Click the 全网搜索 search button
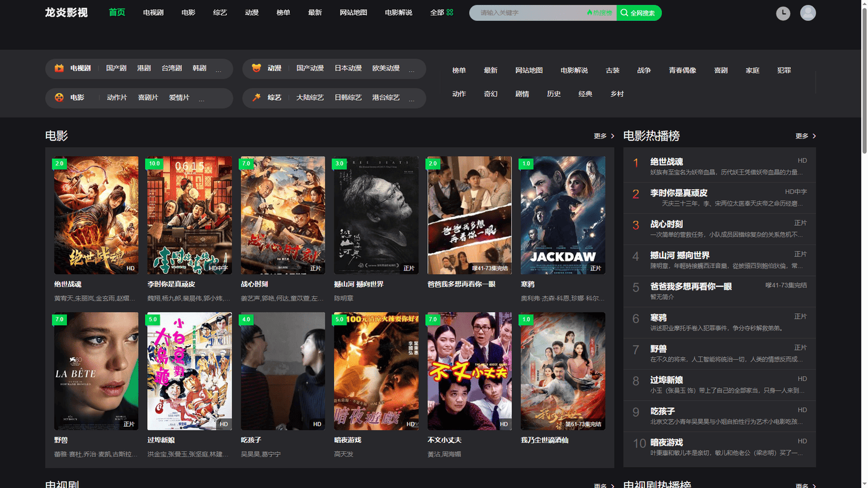Image resolution: width=868 pixels, height=488 pixels. tap(639, 13)
